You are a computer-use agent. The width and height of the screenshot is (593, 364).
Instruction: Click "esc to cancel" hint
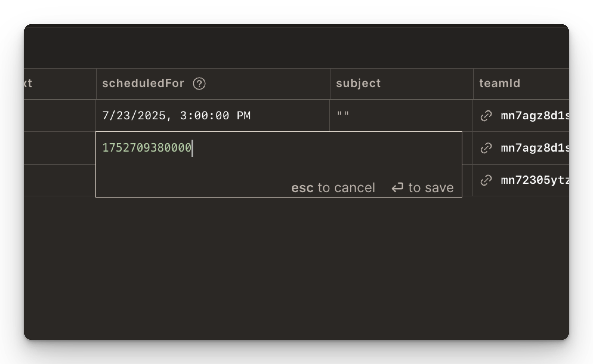(x=333, y=188)
